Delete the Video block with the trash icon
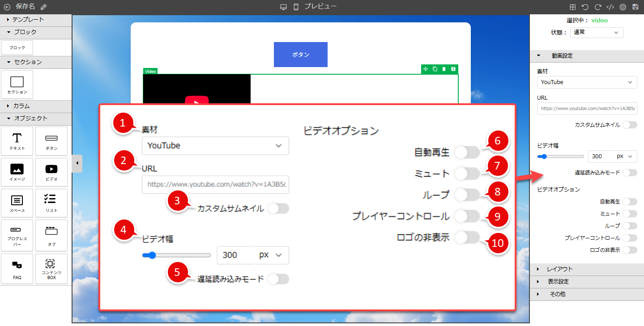 click(x=444, y=69)
